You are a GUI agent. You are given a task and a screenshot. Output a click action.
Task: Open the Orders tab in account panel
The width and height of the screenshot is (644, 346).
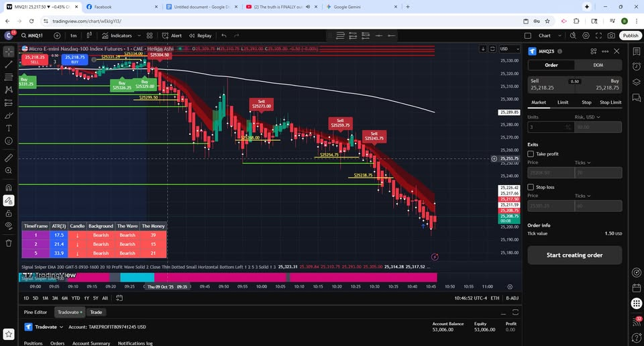click(57, 343)
